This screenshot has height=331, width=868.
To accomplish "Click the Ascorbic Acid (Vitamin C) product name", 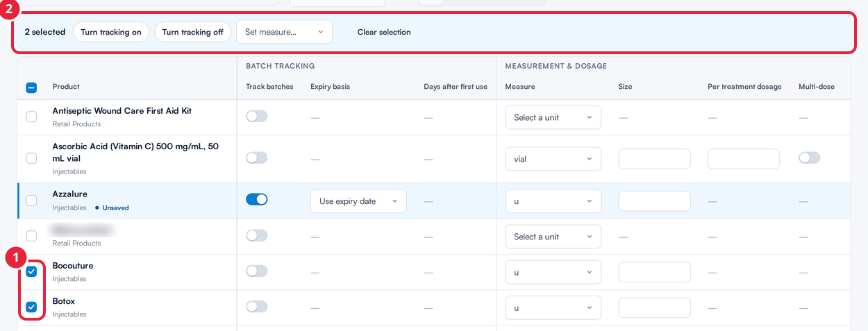I will 135,153.
